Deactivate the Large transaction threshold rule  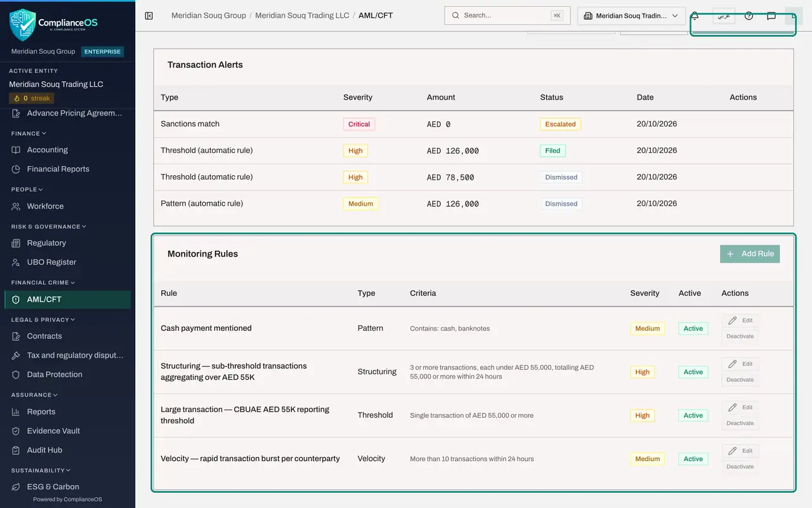[x=740, y=423]
